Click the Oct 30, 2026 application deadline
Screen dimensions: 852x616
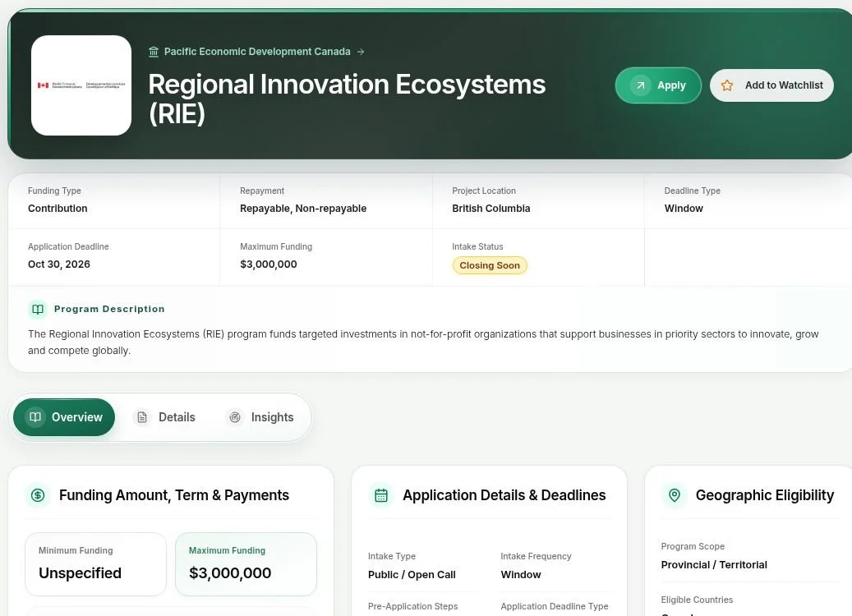pos(58,264)
